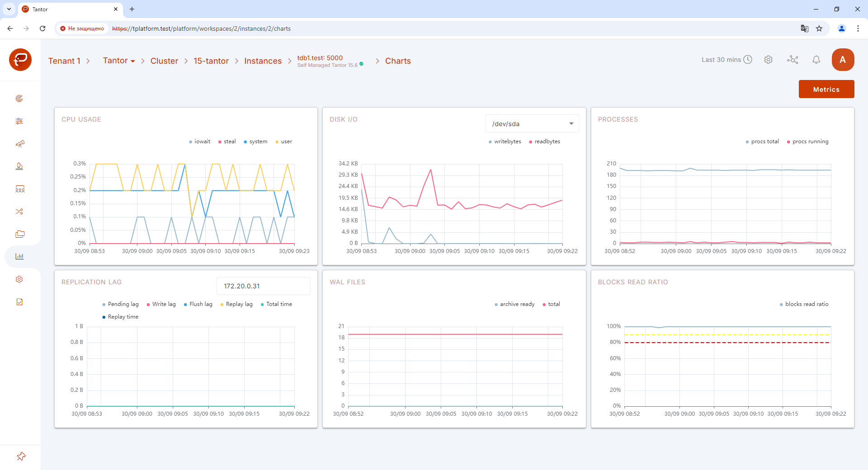Screen dimensions: 868x470
Task: Bookmark this page with star icon
Action: pos(819,28)
